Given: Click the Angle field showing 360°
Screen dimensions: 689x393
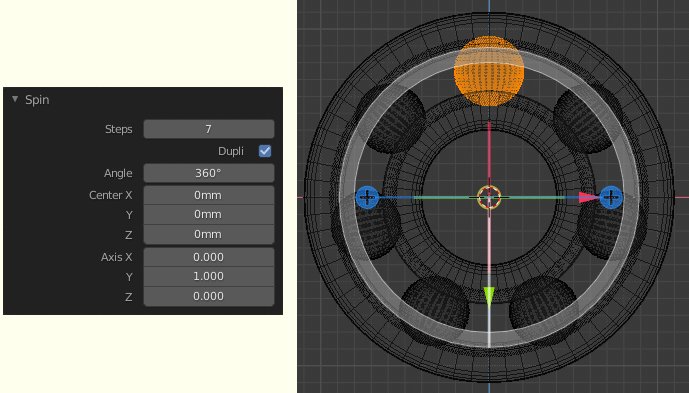Looking at the screenshot, I should point(209,173).
